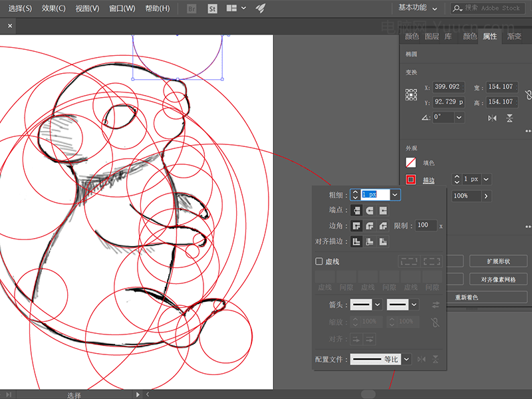Switch to the 库 tab
The image size is (532, 399).
448,37
